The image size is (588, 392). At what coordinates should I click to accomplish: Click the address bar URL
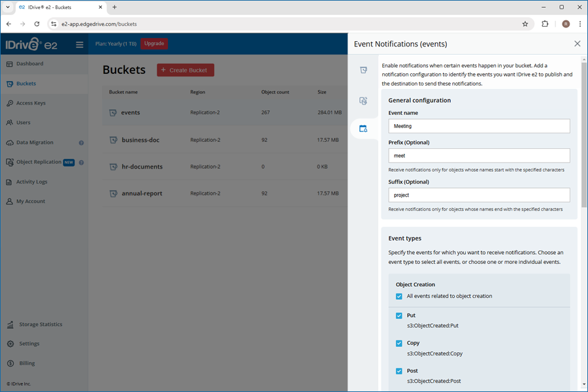click(x=99, y=24)
